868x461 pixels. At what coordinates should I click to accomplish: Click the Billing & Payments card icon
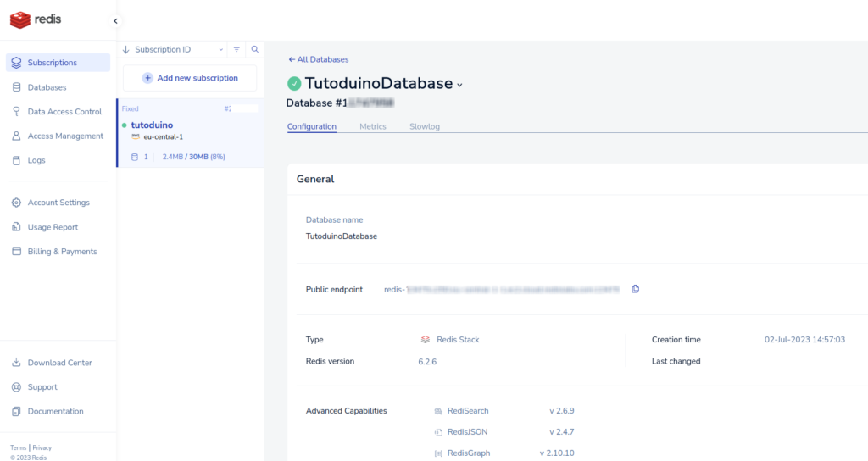coord(17,251)
